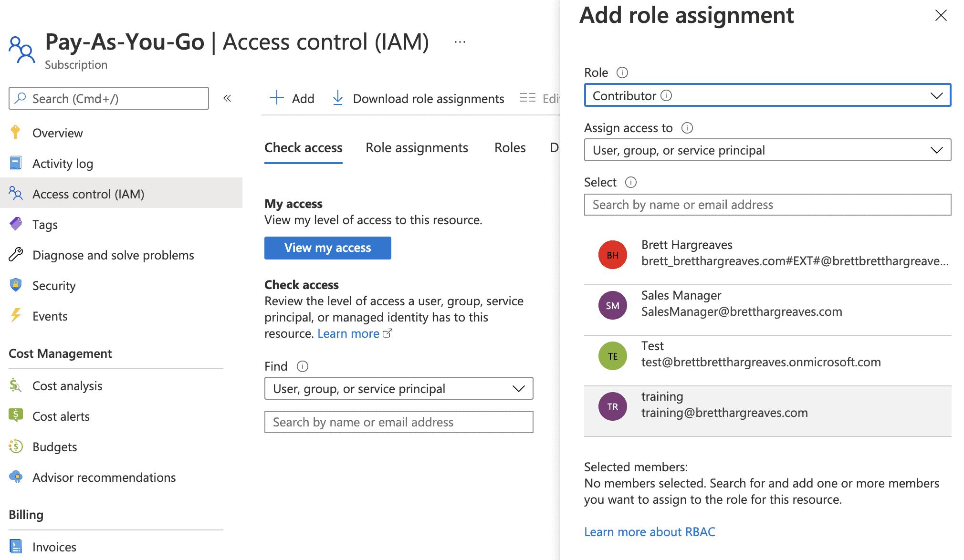Click the purple Tags icon
Viewport: 964px width, 560px height.
tap(16, 224)
